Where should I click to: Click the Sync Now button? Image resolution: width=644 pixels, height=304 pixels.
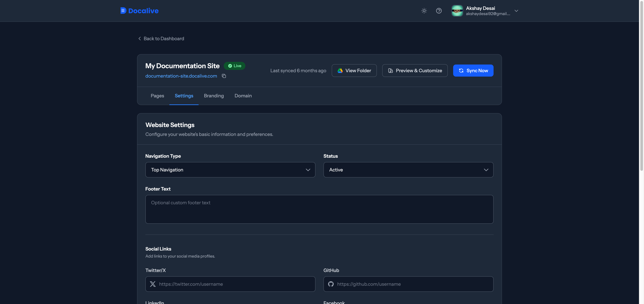pos(473,71)
